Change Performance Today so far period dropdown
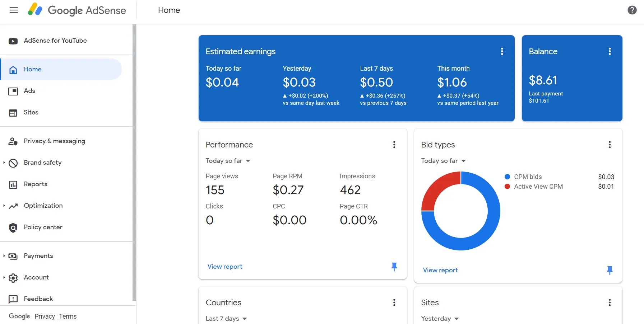 click(228, 161)
